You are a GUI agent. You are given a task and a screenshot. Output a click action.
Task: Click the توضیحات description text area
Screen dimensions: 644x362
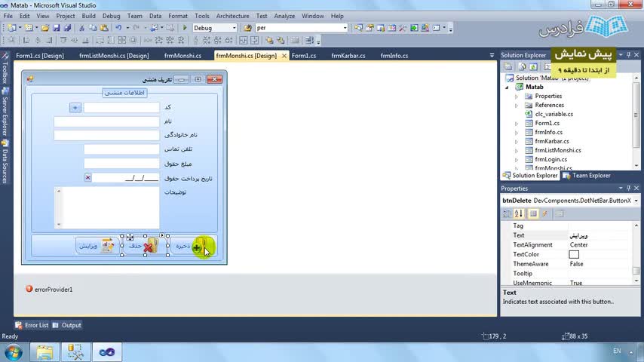point(106,207)
